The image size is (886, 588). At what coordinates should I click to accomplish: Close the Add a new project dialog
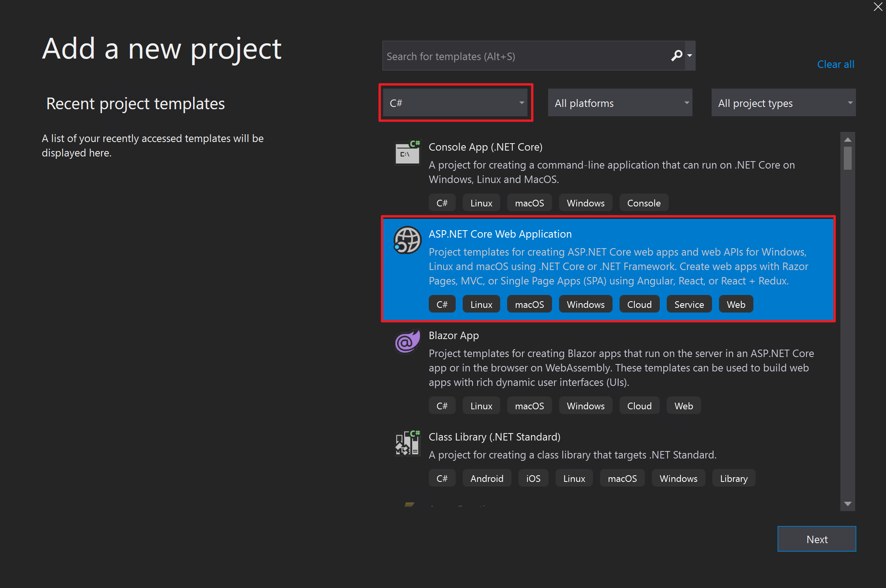(878, 7)
